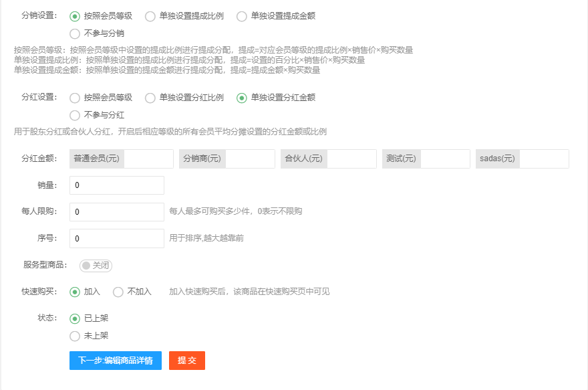Click the 分红设置 label
The height and width of the screenshot is (390, 588).
tap(39, 97)
